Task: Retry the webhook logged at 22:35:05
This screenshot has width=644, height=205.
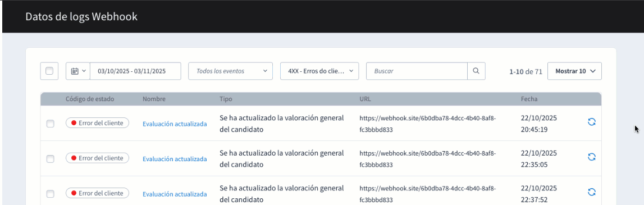Action: click(591, 157)
